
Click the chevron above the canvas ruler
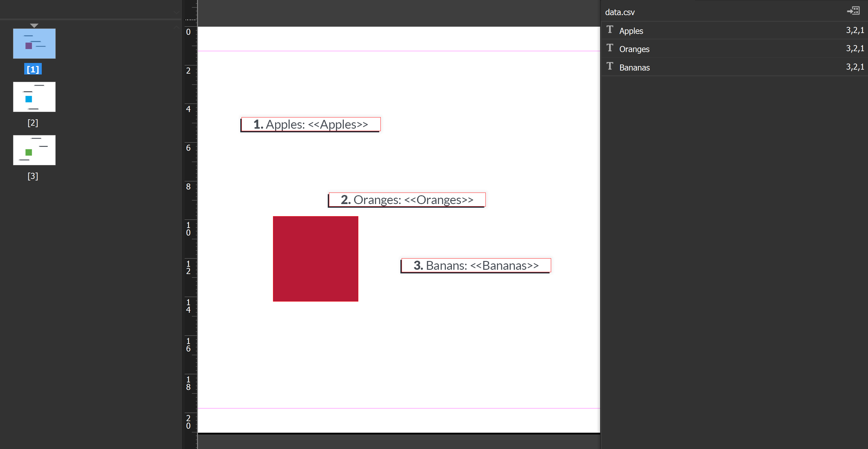[x=176, y=27]
